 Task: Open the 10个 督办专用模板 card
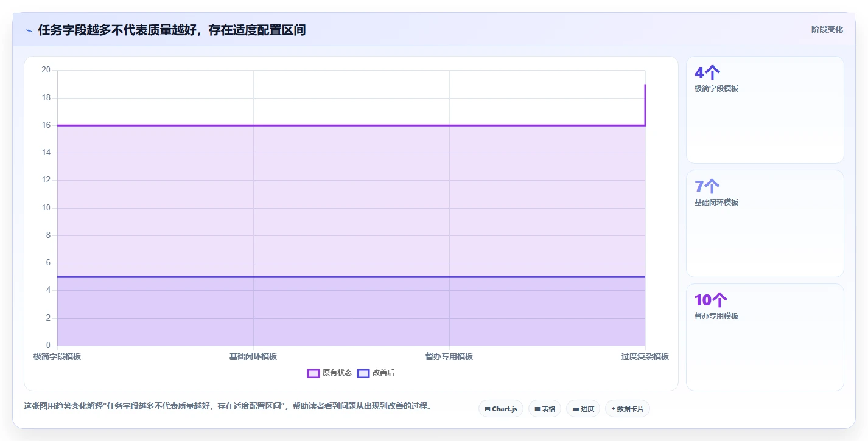tap(765, 338)
